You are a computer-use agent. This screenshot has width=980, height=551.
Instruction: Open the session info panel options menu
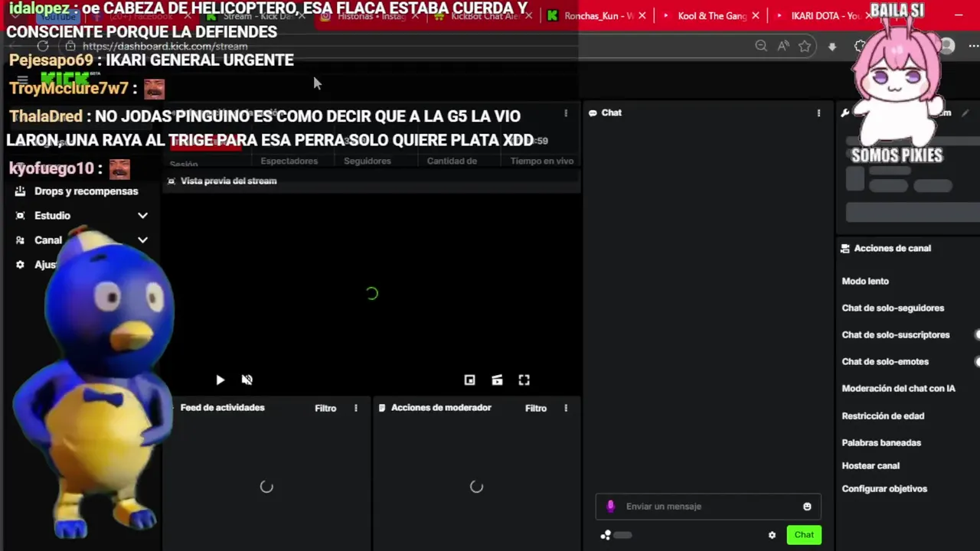click(566, 113)
